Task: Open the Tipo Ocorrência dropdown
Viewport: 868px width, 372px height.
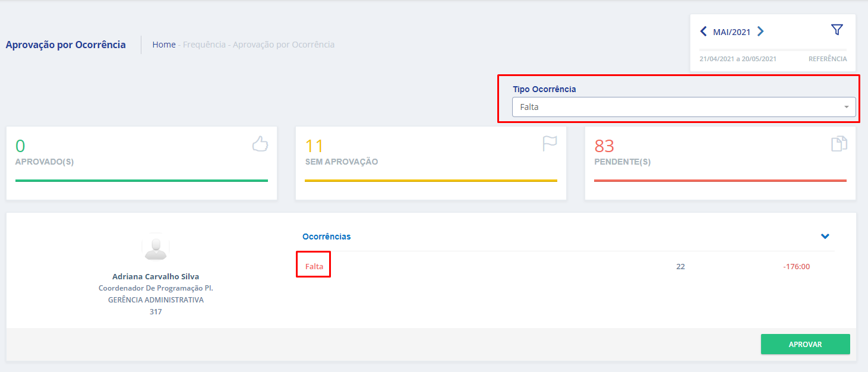Action: [x=683, y=107]
